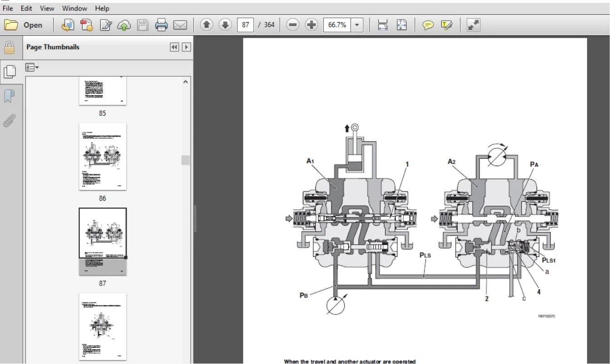
Task: Open the Attachments paperclip panel
Action: click(10, 120)
